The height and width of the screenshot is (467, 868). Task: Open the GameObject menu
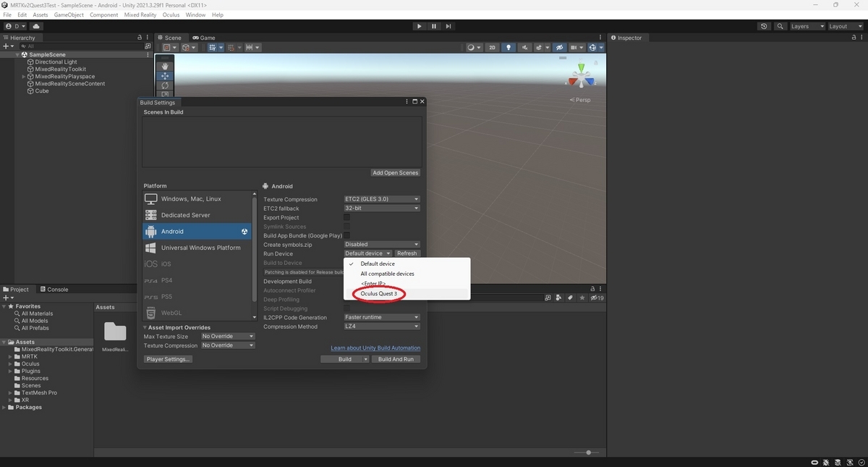pos(69,14)
